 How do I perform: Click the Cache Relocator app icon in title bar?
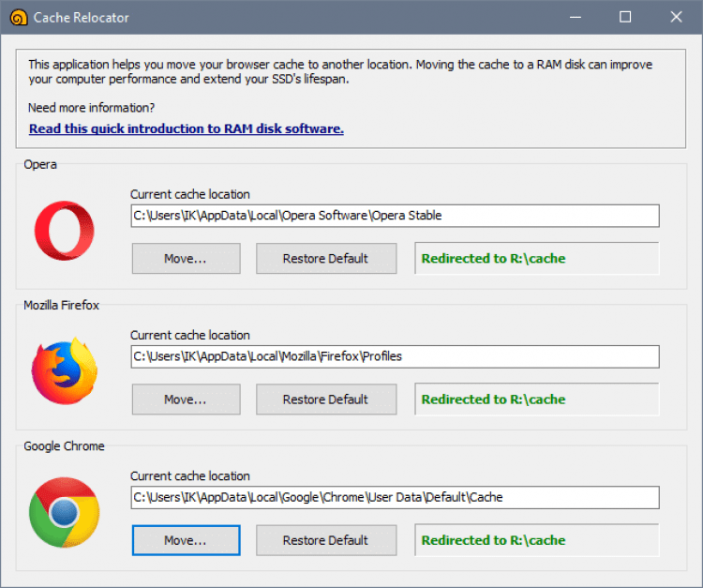tap(18, 17)
